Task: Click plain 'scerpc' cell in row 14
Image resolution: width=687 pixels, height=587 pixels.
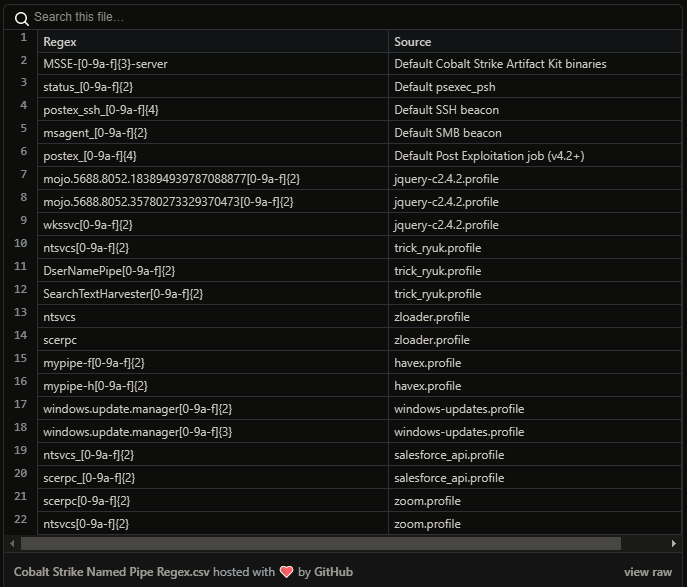Action: [213, 340]
